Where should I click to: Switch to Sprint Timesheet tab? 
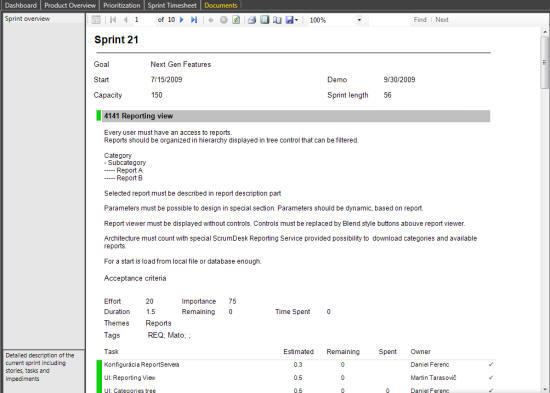click(x=172, y=5)
